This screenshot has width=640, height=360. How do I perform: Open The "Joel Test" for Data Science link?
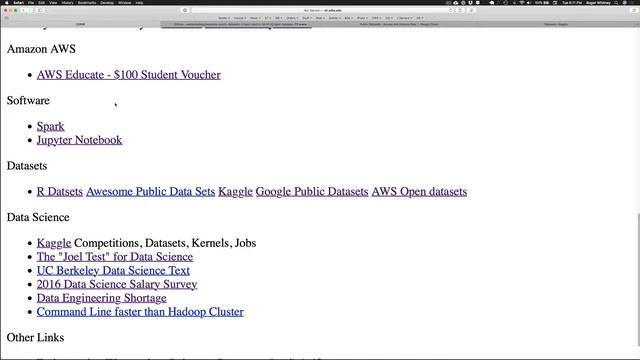(115, 257)
